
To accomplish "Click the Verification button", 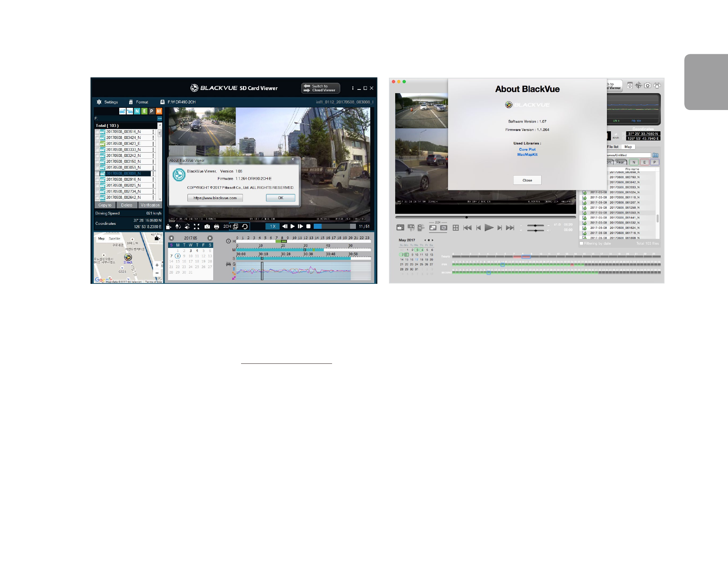I will pos(150,205).
